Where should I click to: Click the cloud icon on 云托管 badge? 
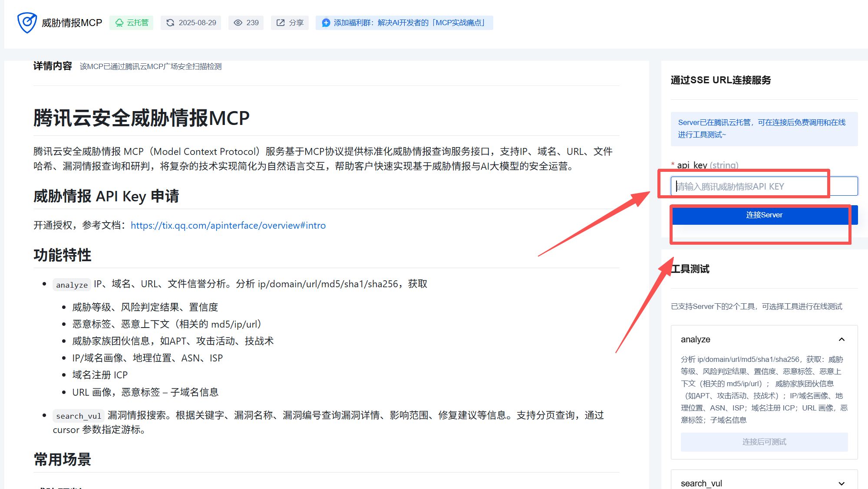click(x=119, y=23)
